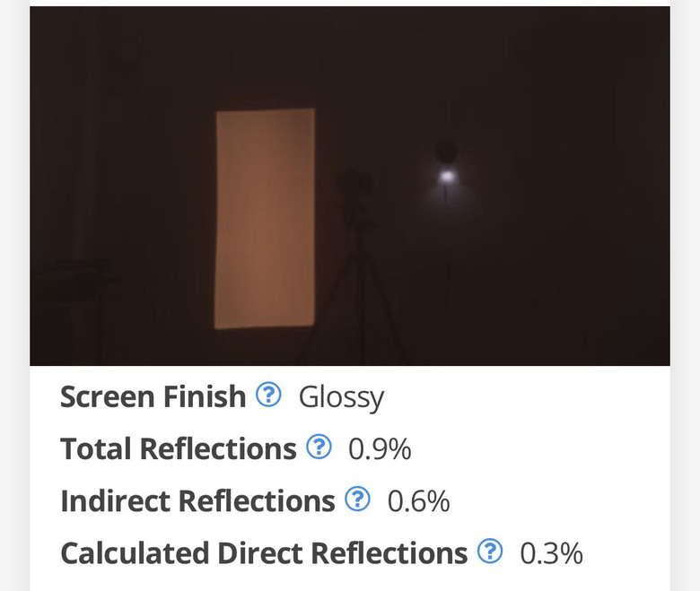This screenshot has height=591, width=700.
Task: Show help for Indirect Reflections
Action: pos(357,499)
